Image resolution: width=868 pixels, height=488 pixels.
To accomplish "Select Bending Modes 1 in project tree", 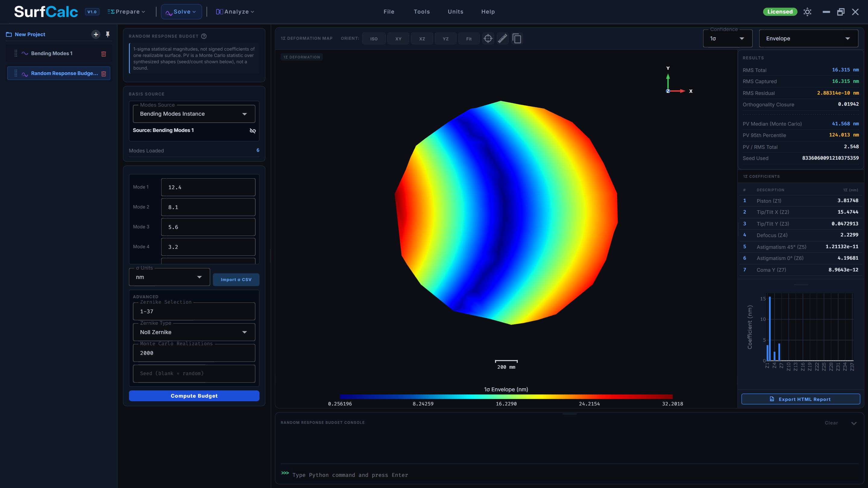I will (x=59, y=54).
